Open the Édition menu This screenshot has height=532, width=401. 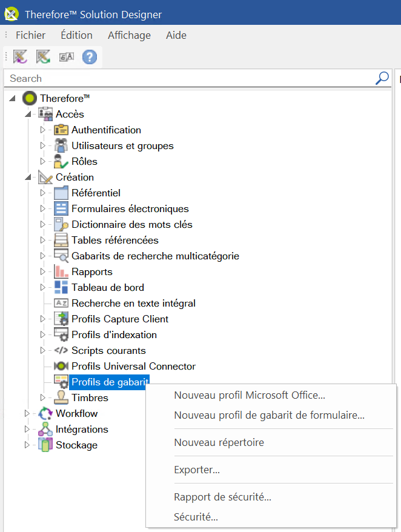pyautogui.click(x=77, y=35)
